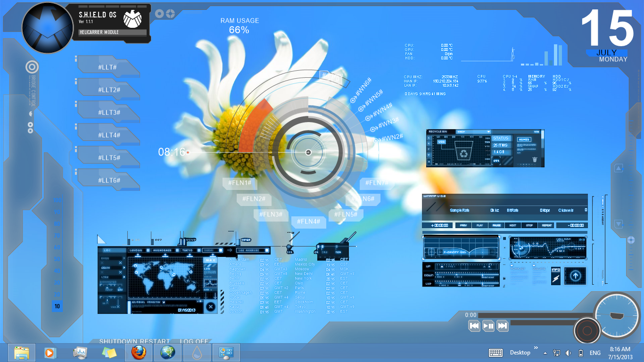Expand the VOLUME disclosure triangle in Winamp widget
This screenshot has height=362, width=644.
click(535, 266)
